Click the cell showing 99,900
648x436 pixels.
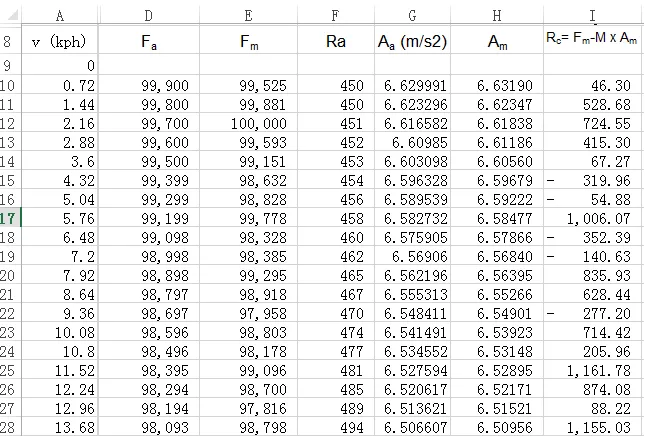(149, 85)
